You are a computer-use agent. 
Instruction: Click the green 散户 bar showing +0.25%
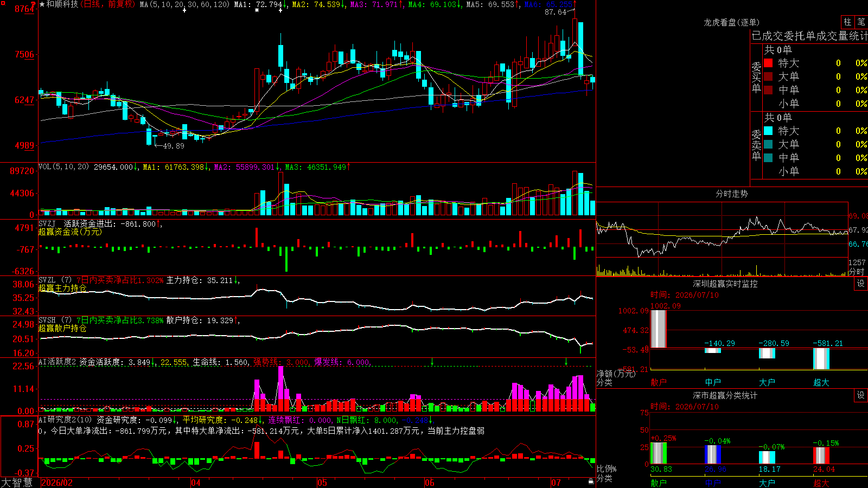click(x=659, y=453)
